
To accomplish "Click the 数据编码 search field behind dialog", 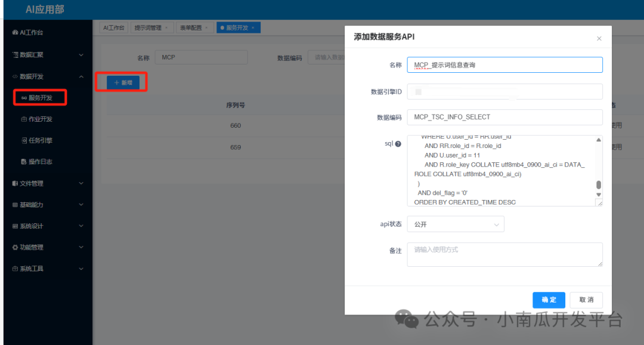I will (326, 57).
